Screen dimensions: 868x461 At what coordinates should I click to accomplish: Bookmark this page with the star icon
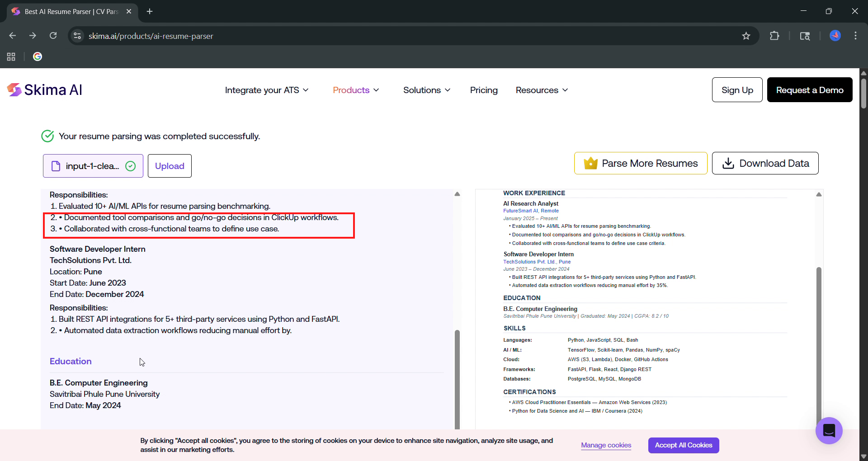(746, 36)
